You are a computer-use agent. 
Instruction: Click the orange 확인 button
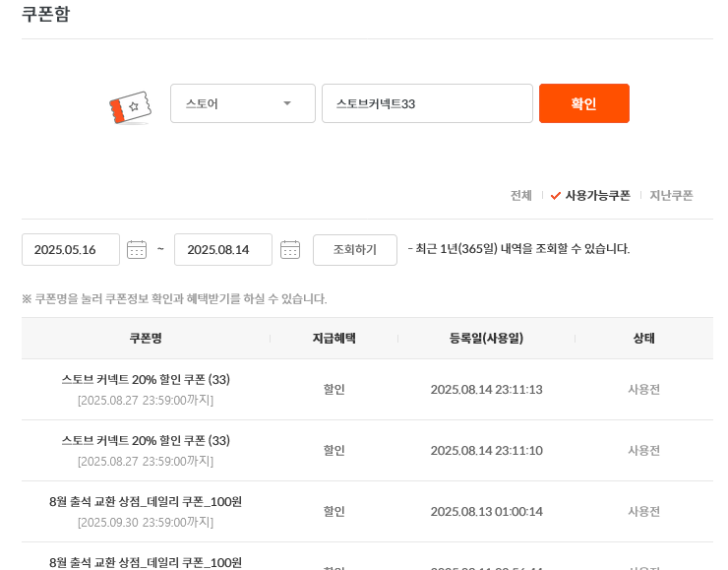[584, 103]
